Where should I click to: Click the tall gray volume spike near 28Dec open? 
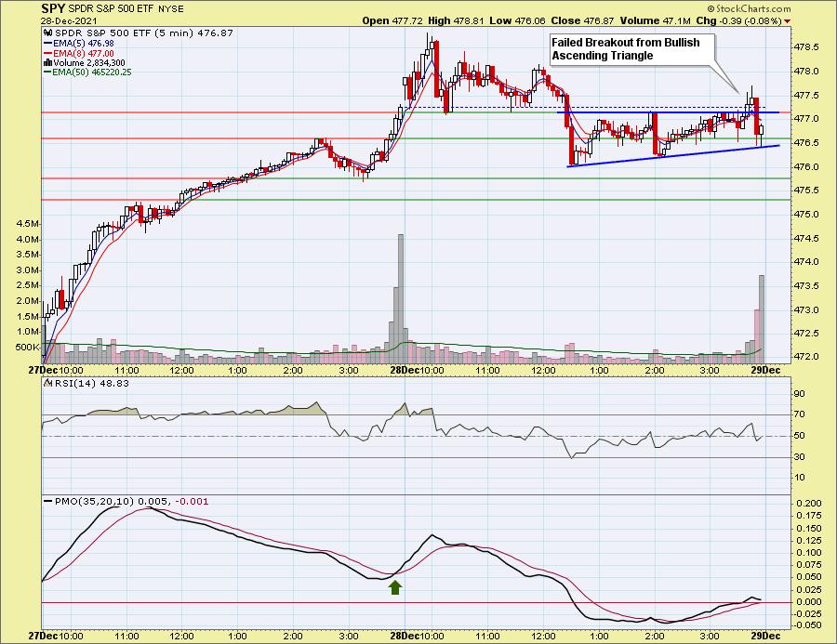(400, 299)
